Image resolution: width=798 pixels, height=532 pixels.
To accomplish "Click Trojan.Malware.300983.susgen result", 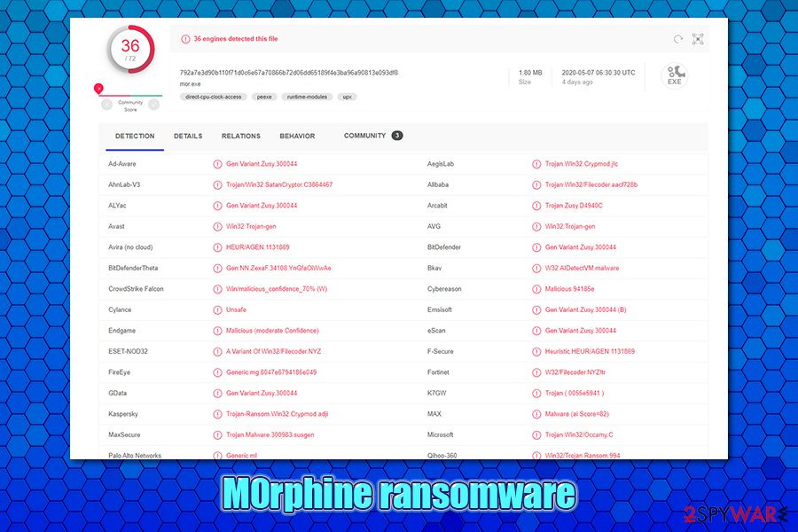I will tap(270, 435).
